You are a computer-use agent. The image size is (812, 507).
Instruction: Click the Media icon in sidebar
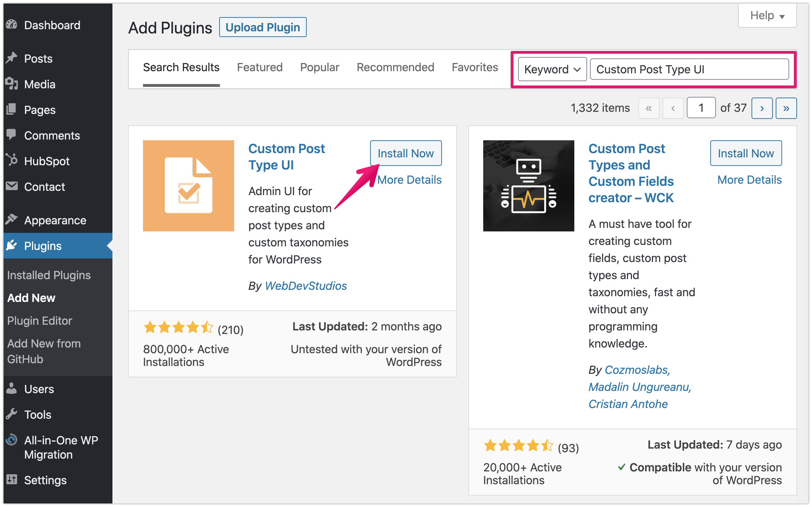click(12, 84)
